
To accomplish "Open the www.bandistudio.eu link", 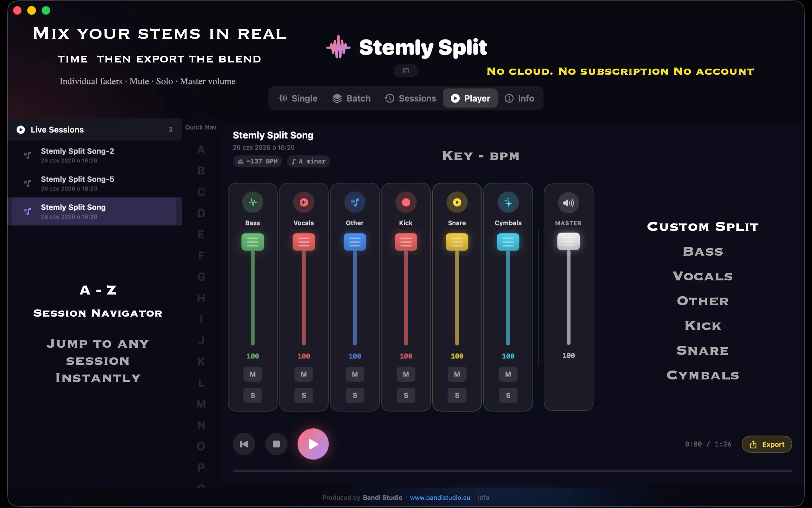I will click(x=440, y=498).
